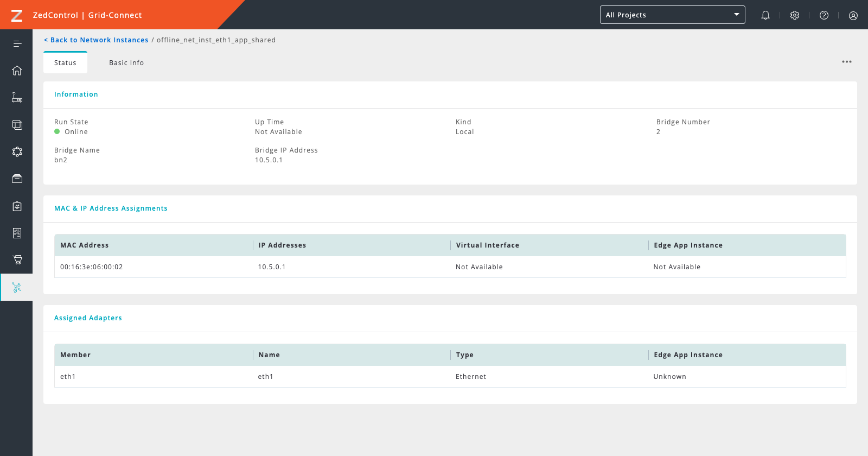Image resolution: width=868 pixels, height=456 pixels.
Task: Select the Unknown Edge App Instance cell
Action: [x=670, y=377]
